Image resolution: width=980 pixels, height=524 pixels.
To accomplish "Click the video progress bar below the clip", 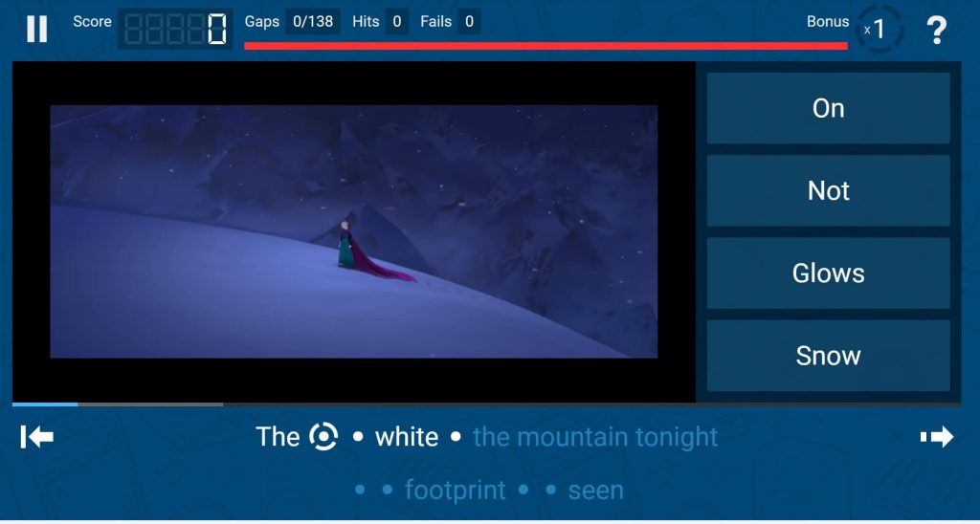I will pyautogui.click(x=486, y=404).
